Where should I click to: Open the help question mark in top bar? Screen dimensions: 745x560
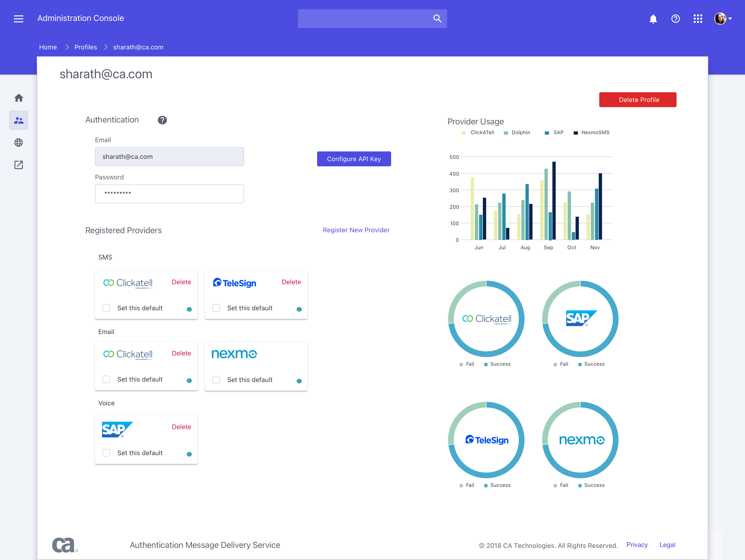tap(676, 19)
